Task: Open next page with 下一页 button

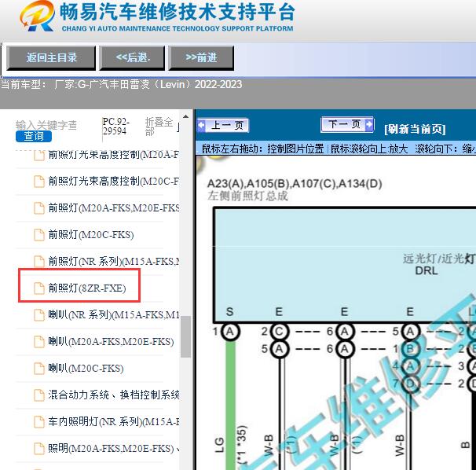Action: pos(347,124)
